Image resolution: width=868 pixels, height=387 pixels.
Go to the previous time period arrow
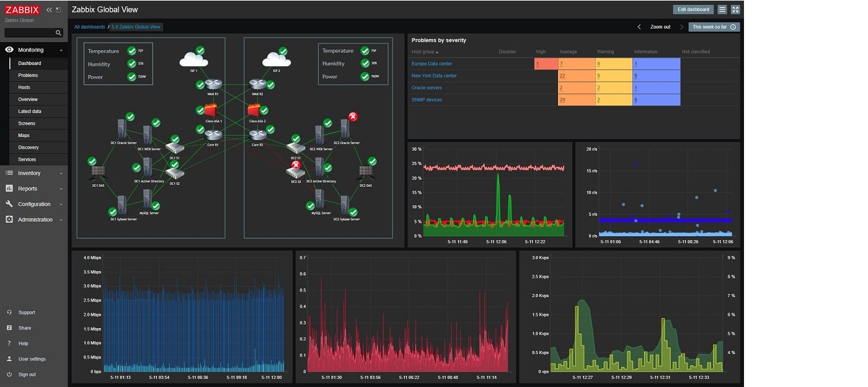[x=639, y=27]
